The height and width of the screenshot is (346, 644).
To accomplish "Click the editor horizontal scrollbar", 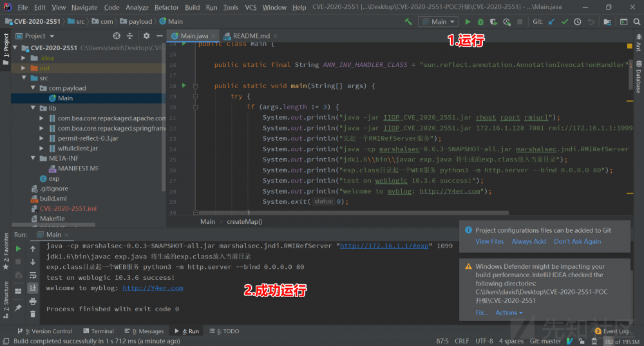I will (x=352, y=212).
